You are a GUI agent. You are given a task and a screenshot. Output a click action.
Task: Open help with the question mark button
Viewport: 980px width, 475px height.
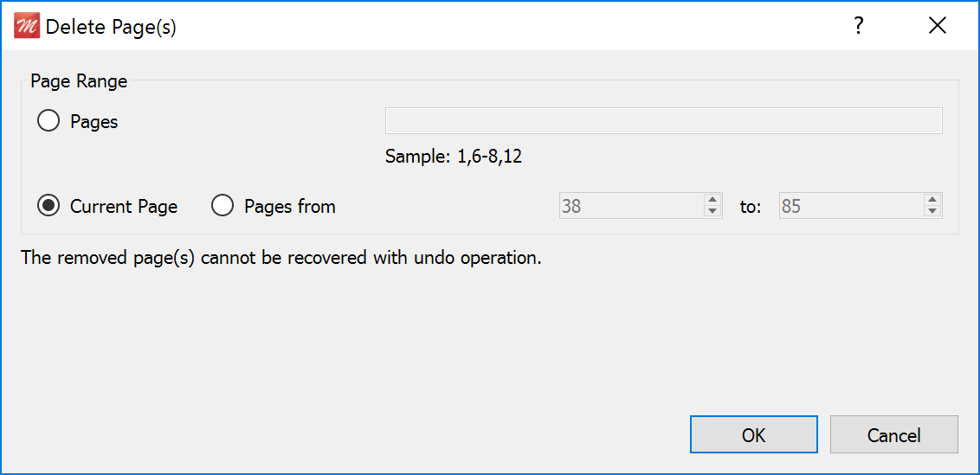pyautogui.click(x=859, y=26)
